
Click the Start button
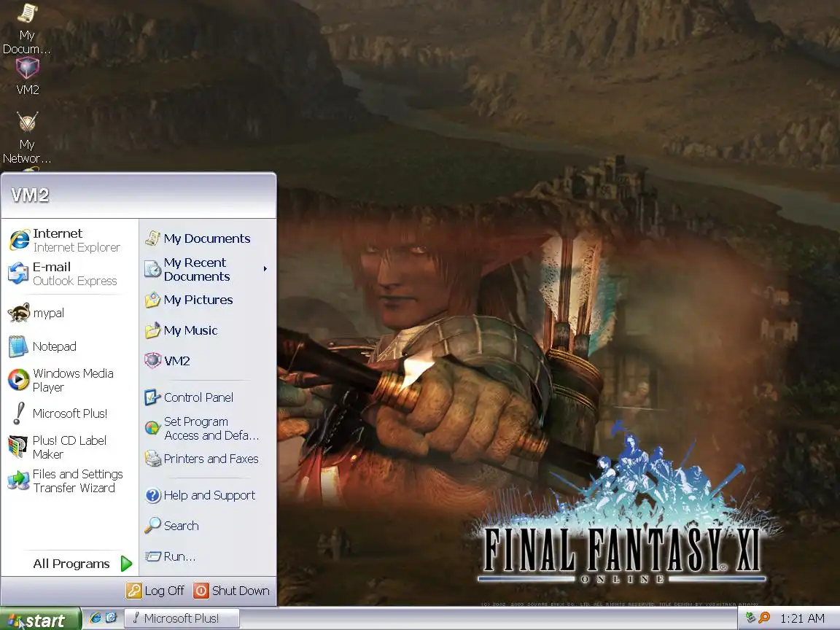(40, 620)
